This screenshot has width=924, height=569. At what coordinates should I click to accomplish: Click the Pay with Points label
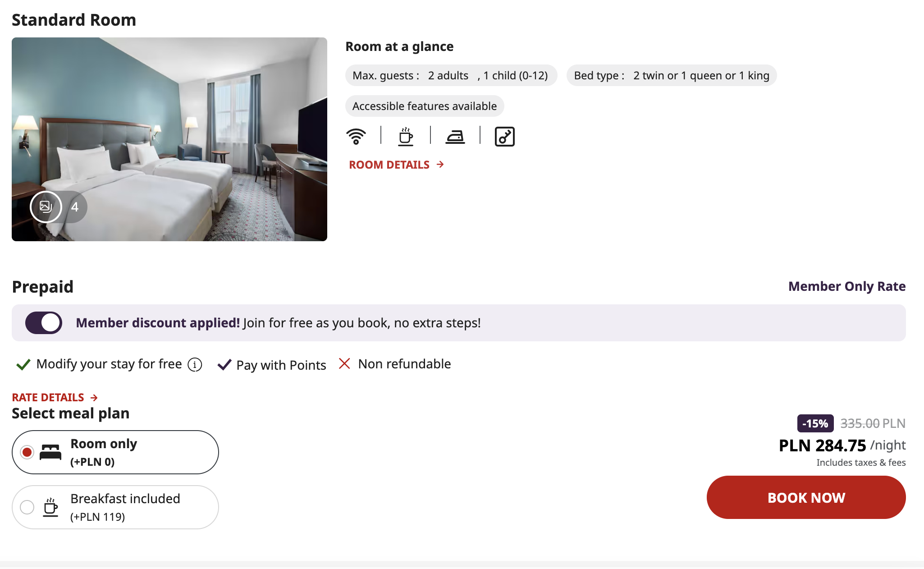281,365
